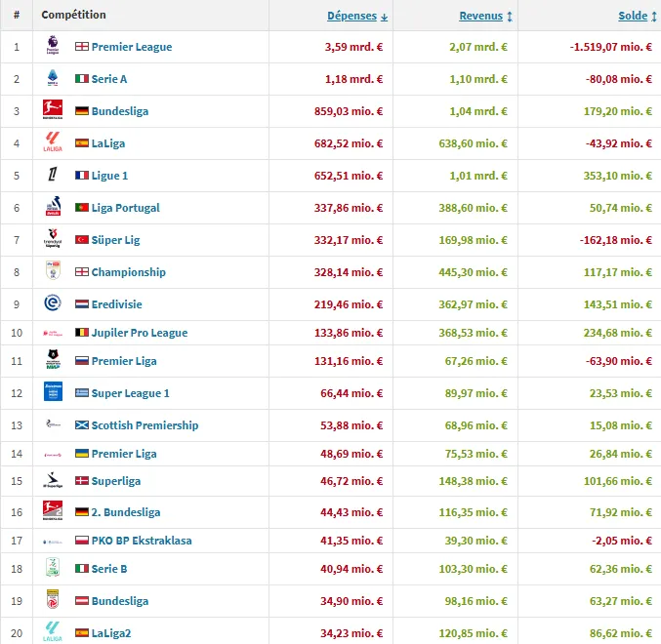Click the German Bundesliga logo in row 3
The height and width of the screenshot is (644, 661).
pyautogui.click(x=53, y=110)
